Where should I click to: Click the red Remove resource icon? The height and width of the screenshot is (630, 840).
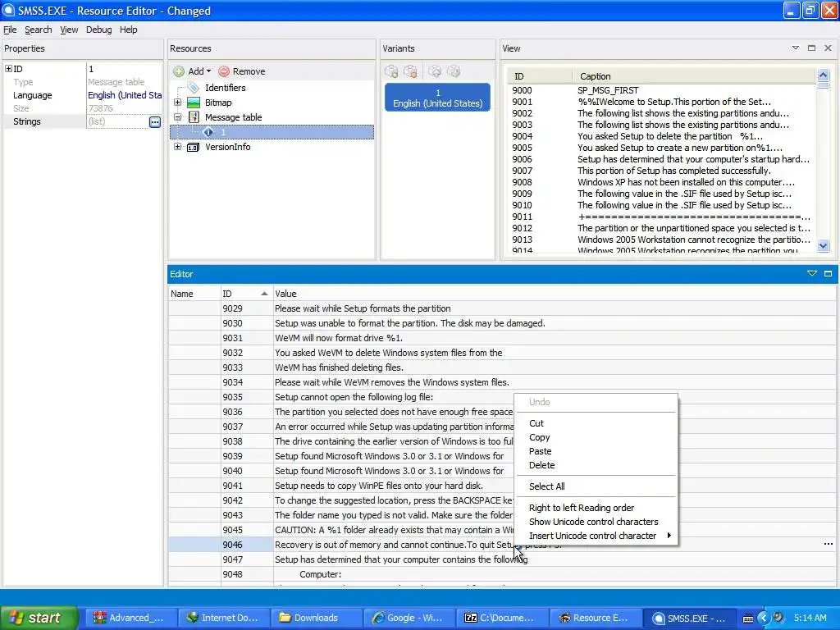pyautogui.click(x=224, y=71)
